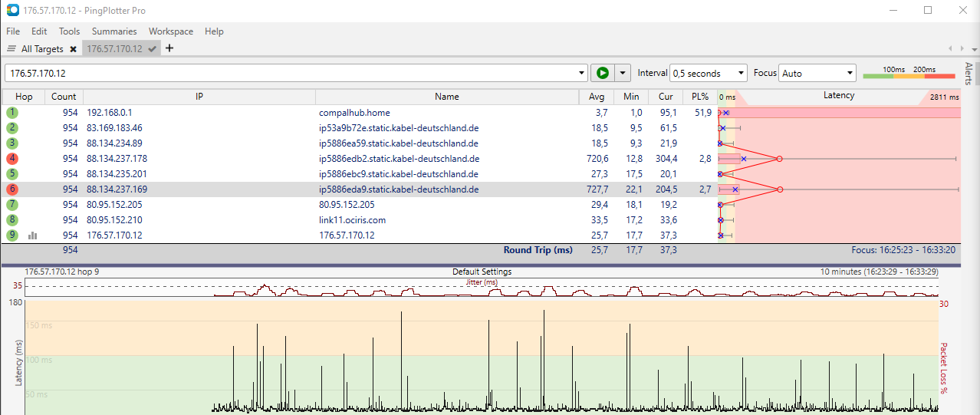Select hop 4 red circle icon
This screenshot has height=415, width=980.
pyautogui.click(x=12, y=159)
